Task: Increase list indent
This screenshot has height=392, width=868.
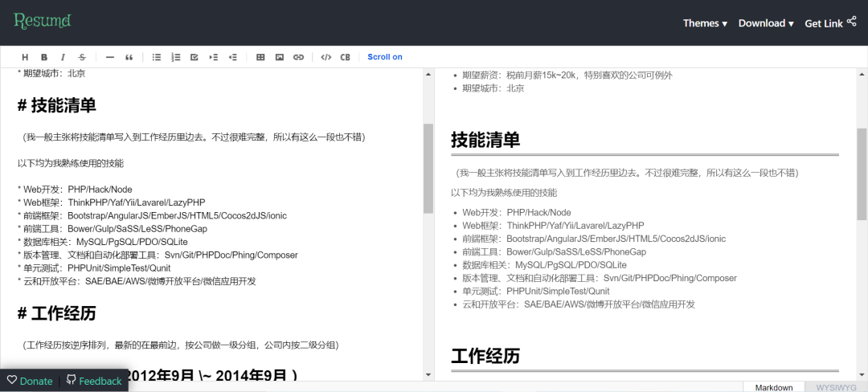Action: (214, 57)
